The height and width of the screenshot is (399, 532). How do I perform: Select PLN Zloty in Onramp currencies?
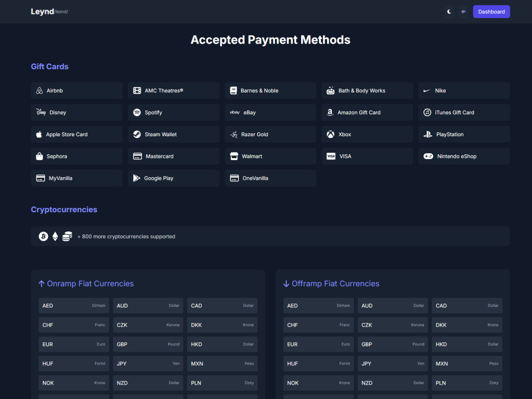point(222,383)
